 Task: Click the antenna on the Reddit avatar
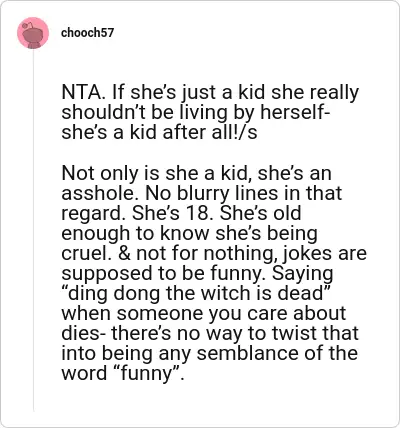tap(27, 25)
